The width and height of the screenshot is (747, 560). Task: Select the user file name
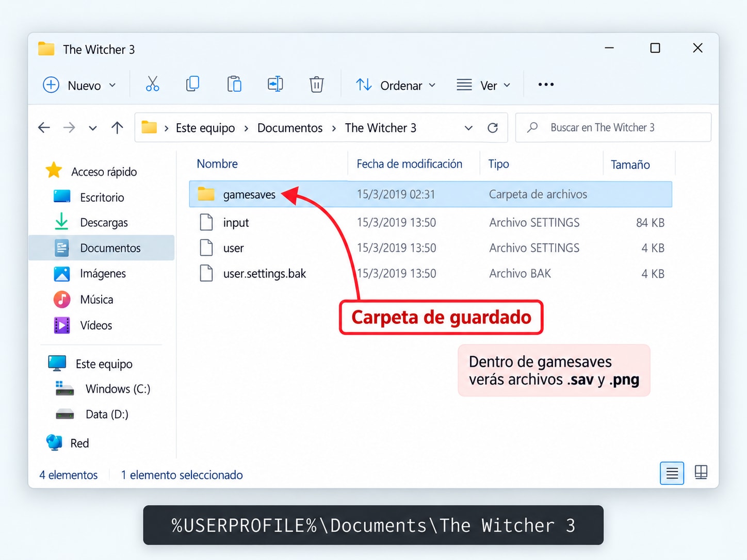(x=233, y=248)
